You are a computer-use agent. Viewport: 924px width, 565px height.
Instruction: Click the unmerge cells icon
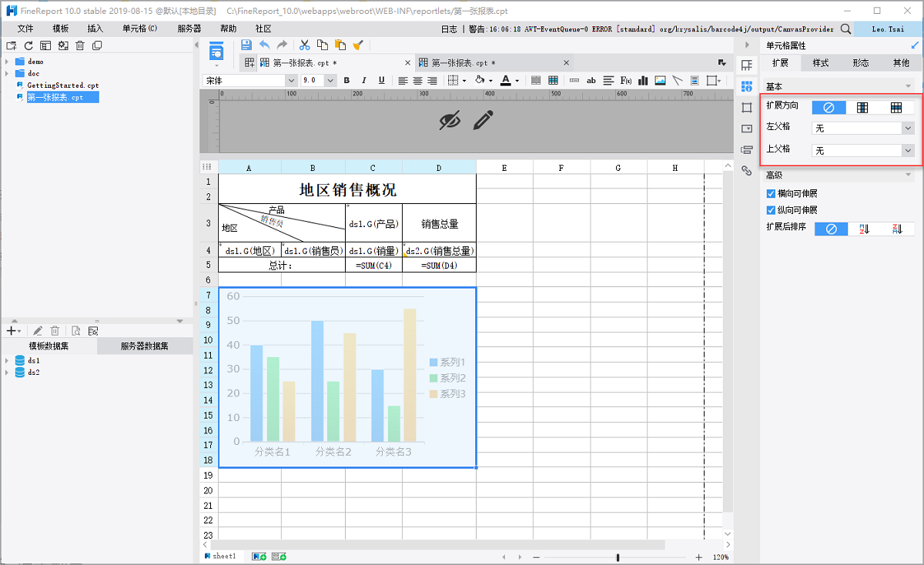pyautogui.click(x=553, y=80)
